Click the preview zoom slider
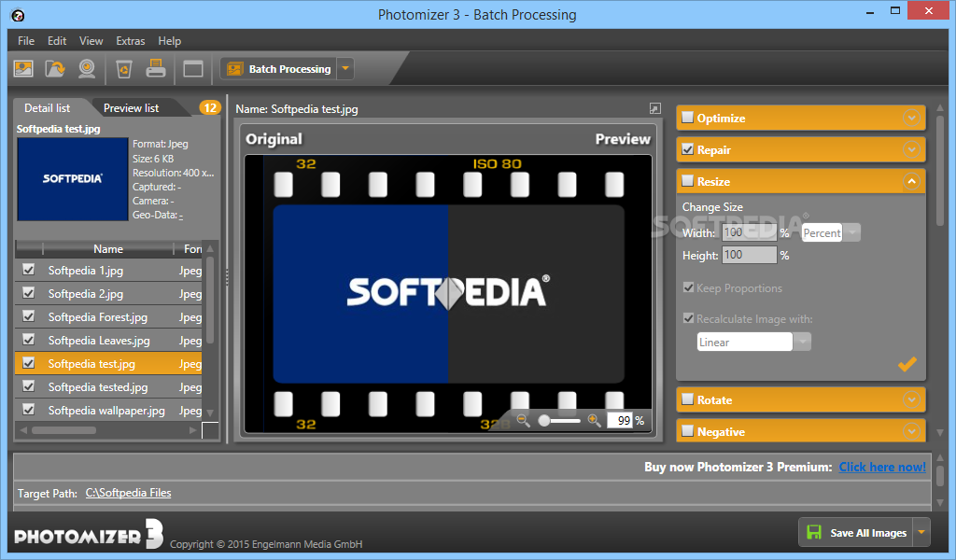The height and width of the screenshot is (560, 956). [559, 420]
